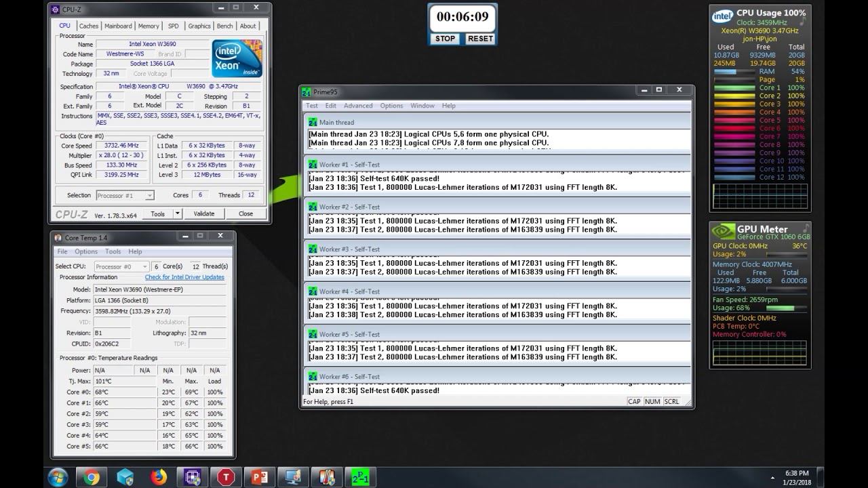This screenshot has height=488, width=868.
Task: Open the Windows Start menu orb
Action: pyautogui.click(x=58, y=477)
